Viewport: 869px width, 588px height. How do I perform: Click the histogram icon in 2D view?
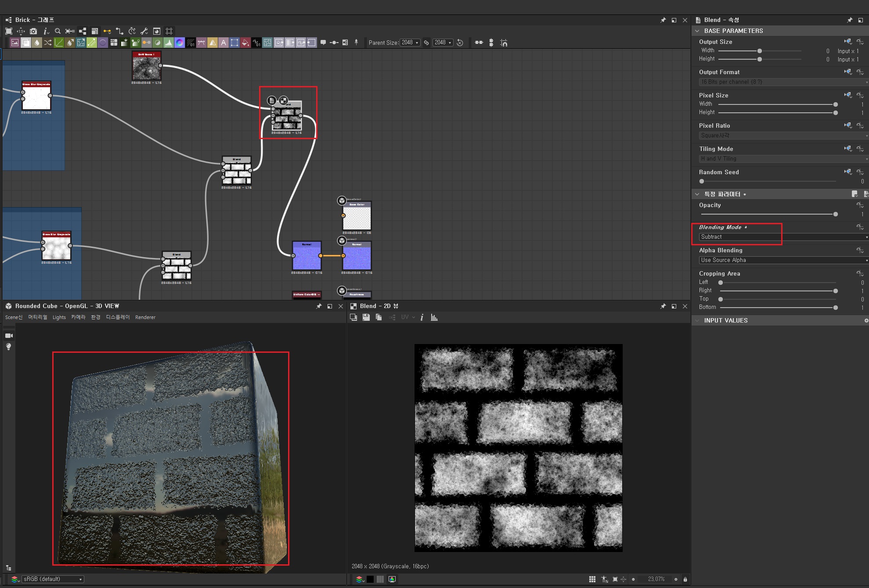coord(434,317)
